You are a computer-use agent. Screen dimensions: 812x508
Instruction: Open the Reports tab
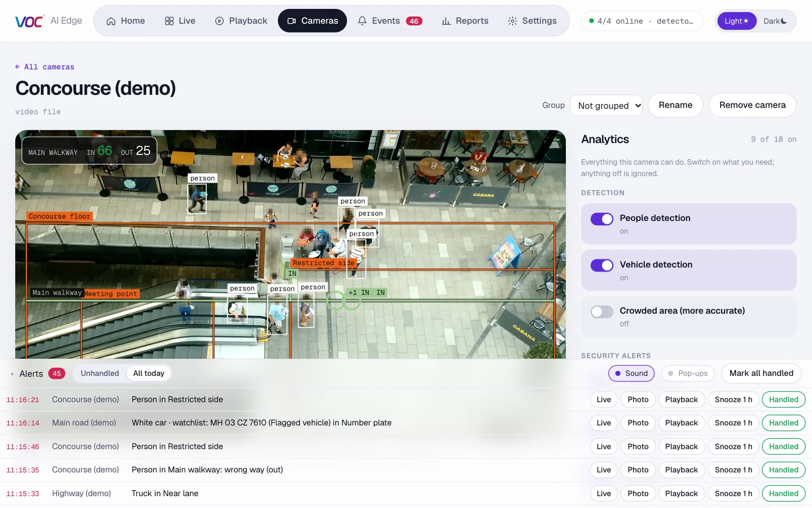465,21
